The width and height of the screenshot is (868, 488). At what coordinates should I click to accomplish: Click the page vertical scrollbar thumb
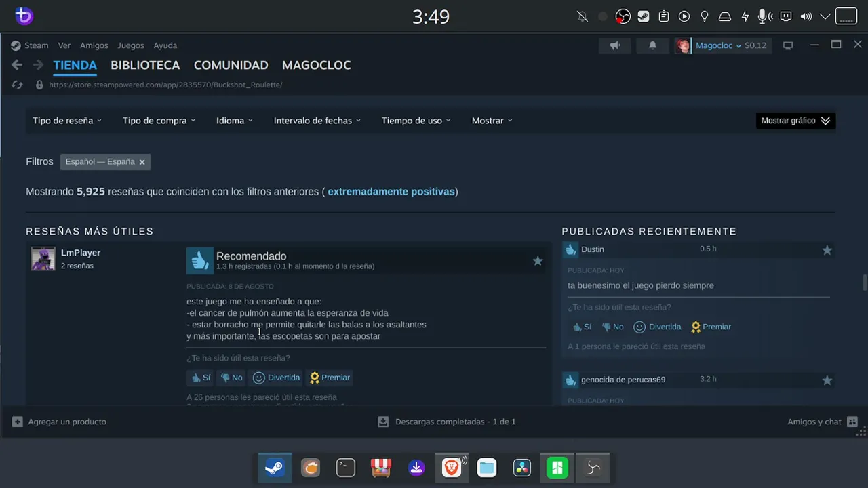point(863,282)
